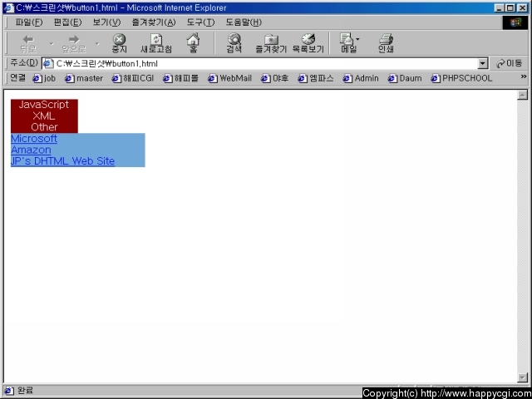Viewport: 532px width, 399px height.
Task: Open the 야후 links bar shortcut
Action: click(x=275, y=78)
